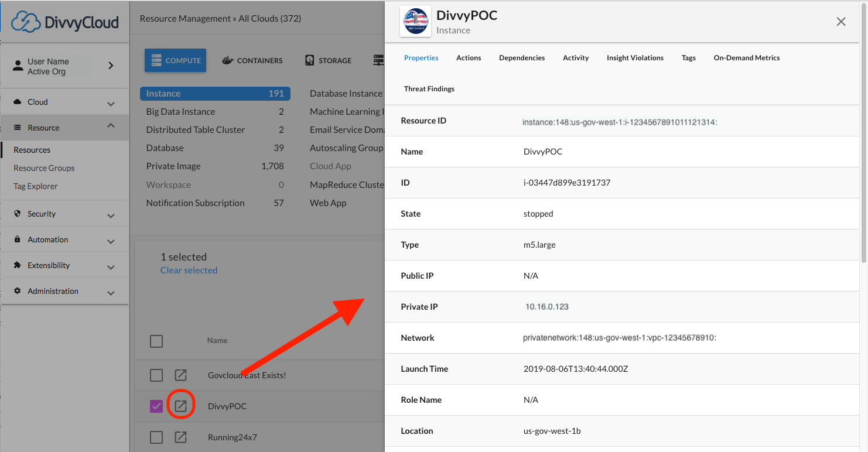Click the Security shield icon
Viewport: 868px width, 452px height.
tap(18, 214)
